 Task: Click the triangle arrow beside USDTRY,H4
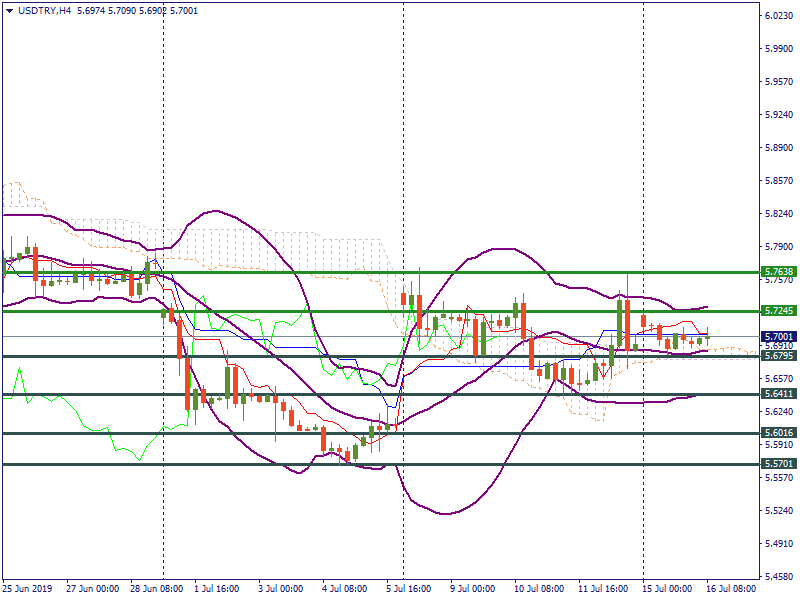coord(9,10)
